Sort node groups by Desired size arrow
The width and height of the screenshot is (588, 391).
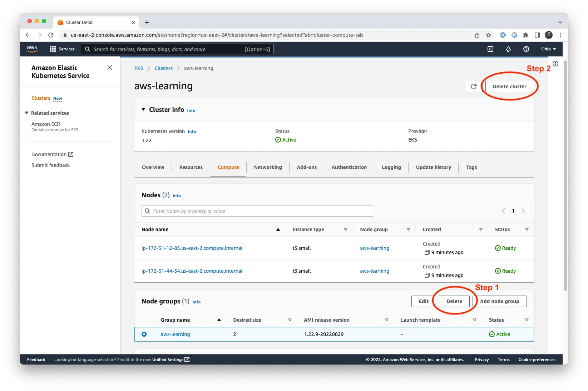point(290,320)
